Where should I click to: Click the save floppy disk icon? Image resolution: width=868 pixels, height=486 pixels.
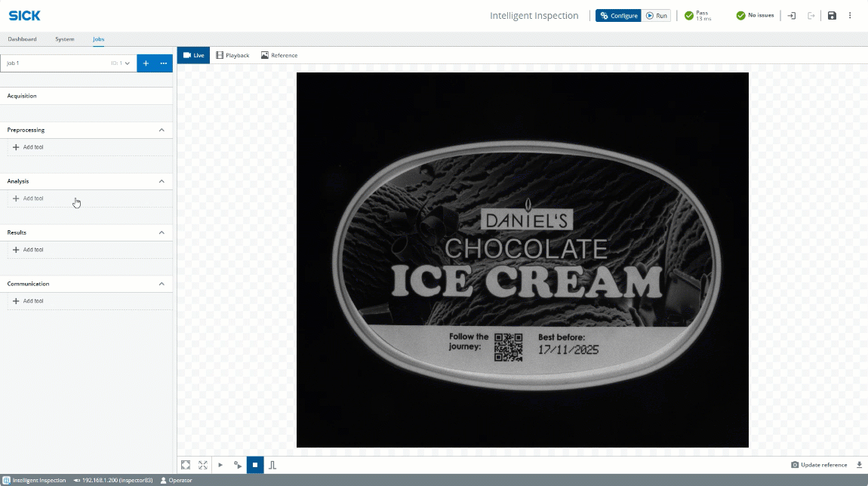(x=832, y=16)
